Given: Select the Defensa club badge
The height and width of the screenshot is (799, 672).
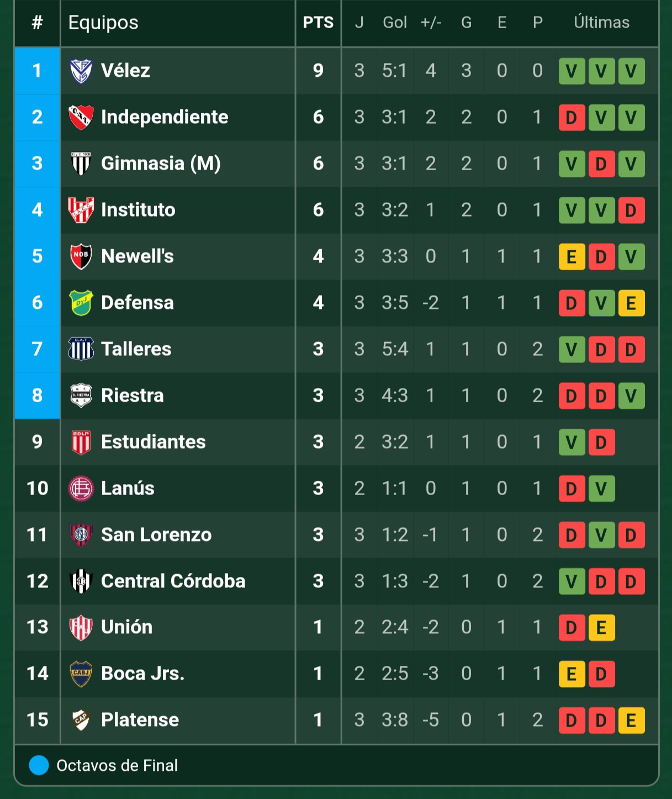Looking at the screenshot, I should 81,303.
